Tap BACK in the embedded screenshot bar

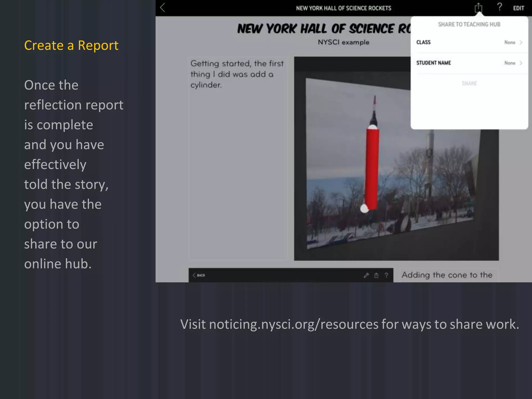click(199, 275)
